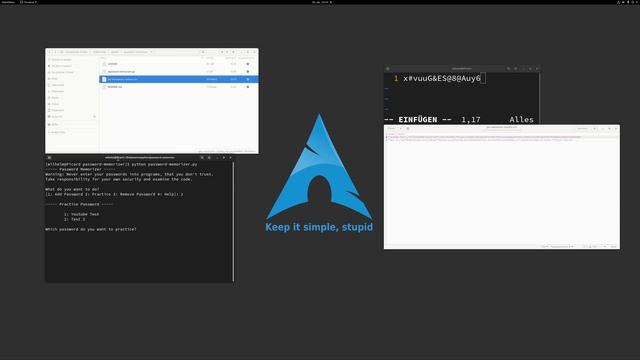Click the highlighted blue file row
The width and height of the screenshot is (640, 360).
click(x=179, y=79)
